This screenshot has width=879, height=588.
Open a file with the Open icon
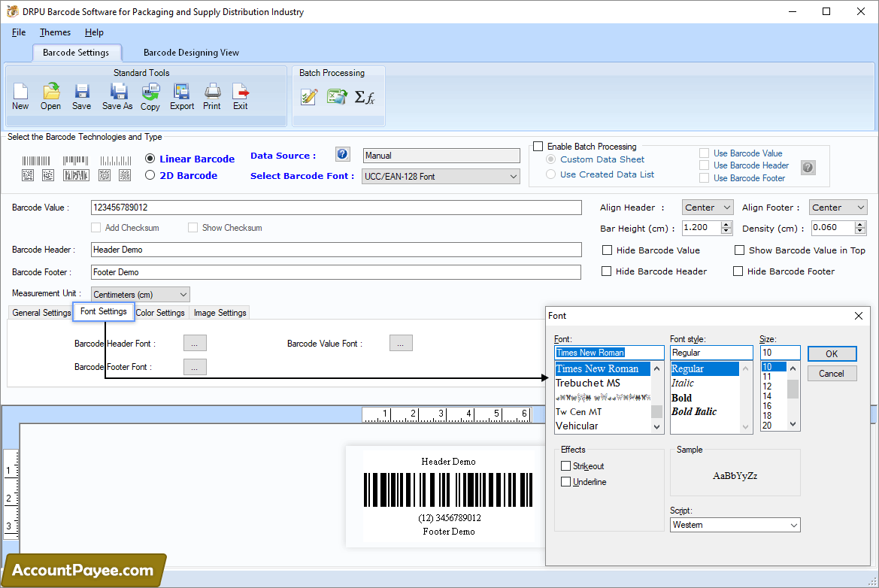tap(51, 95)
